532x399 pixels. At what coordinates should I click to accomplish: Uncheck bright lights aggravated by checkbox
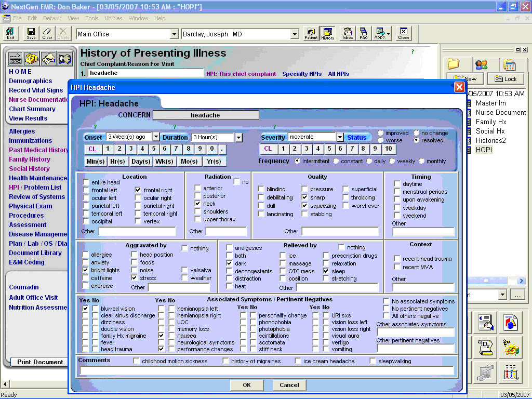[x=86, y=270]
